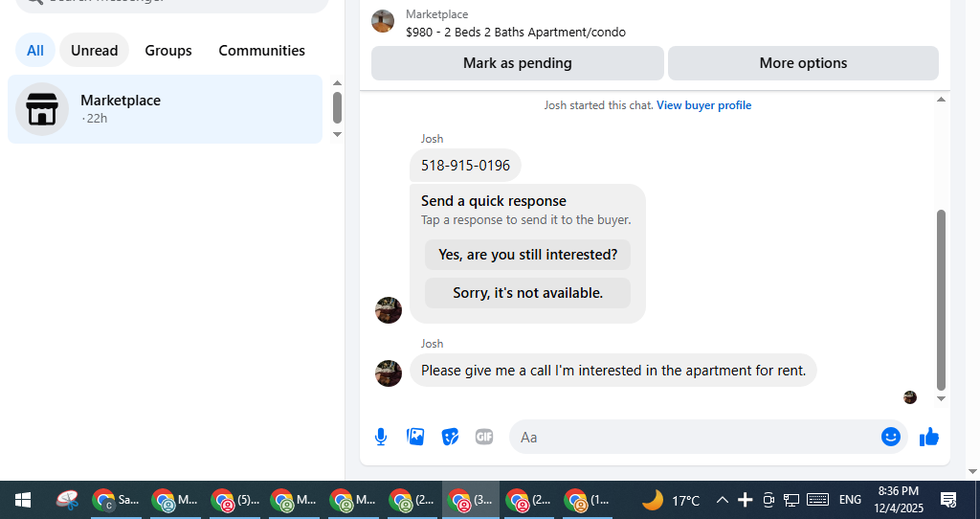Click chat list scrollbar down arrow
The height and width of the screenshot is (519, 980).
(337, 134)
